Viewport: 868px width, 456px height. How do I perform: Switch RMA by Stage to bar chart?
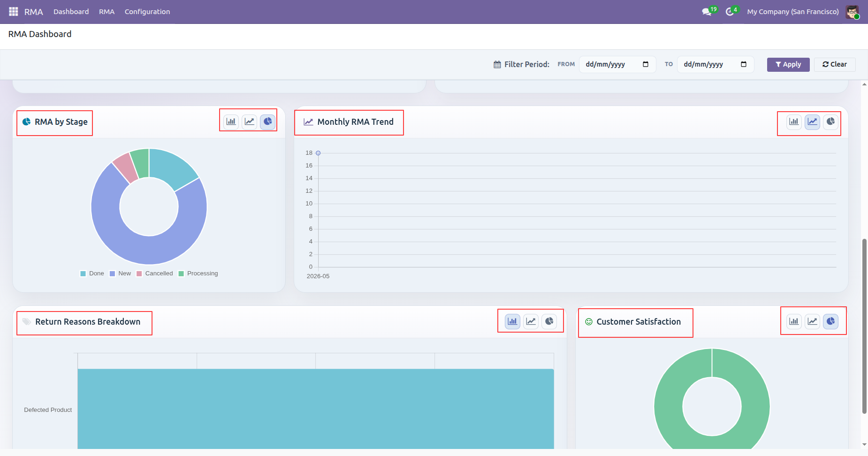pyautogui.click(x=231, y=122)
